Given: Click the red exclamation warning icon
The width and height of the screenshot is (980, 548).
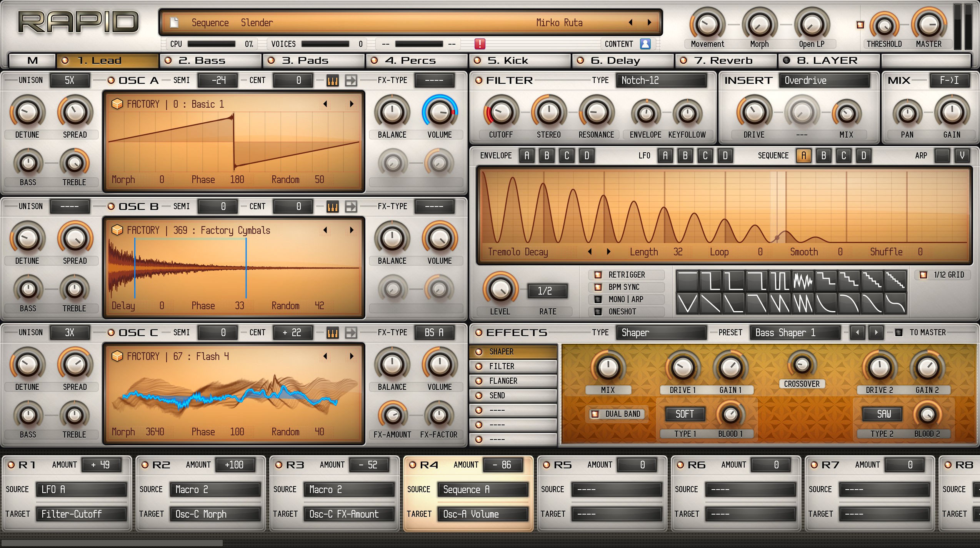Looking at the screenshot, I should pos(480,44).
